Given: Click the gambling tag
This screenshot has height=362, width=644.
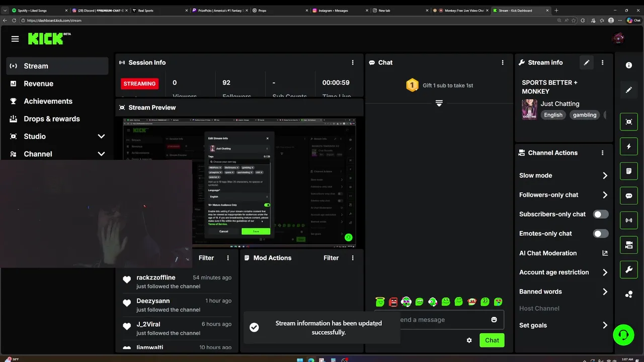Looking at the screenshot, I should pos(585,115).
